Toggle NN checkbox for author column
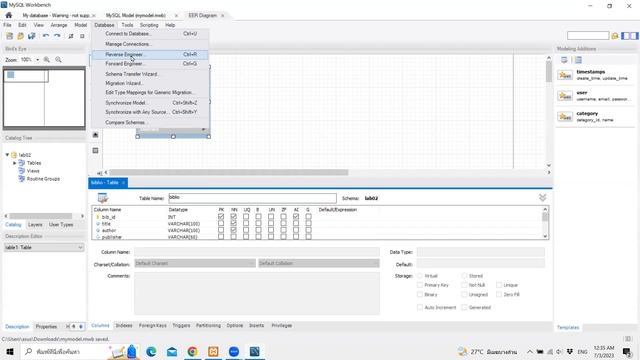 233,230
